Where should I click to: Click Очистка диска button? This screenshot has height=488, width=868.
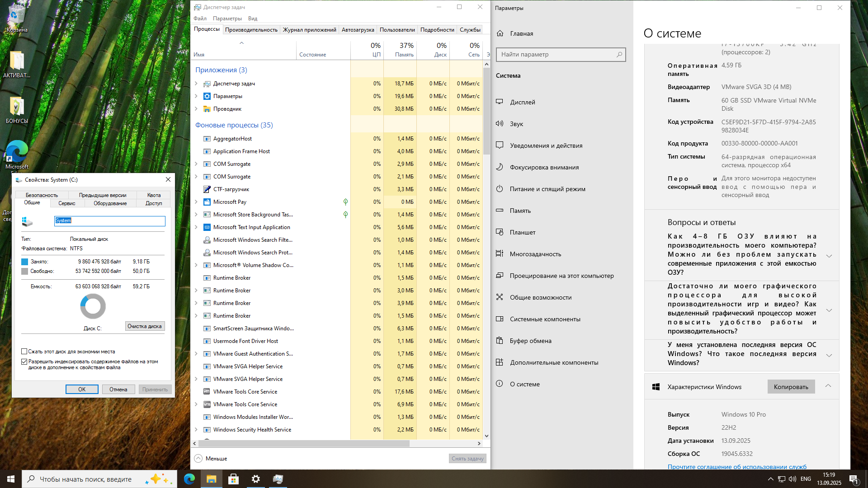tap(145, 326)
